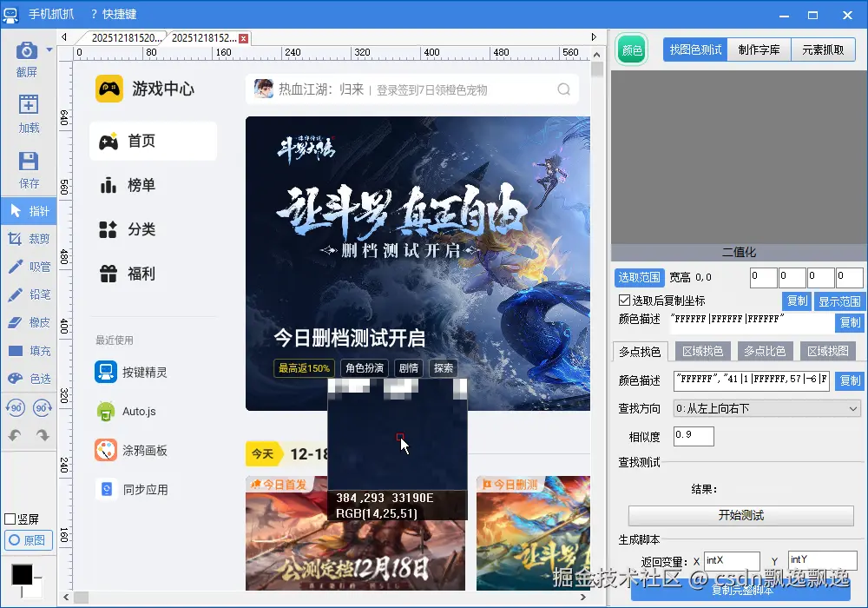This screenshot has height=608, width=868.
Task: Click 复制 beside the multi-point color description
Action: 850,380
